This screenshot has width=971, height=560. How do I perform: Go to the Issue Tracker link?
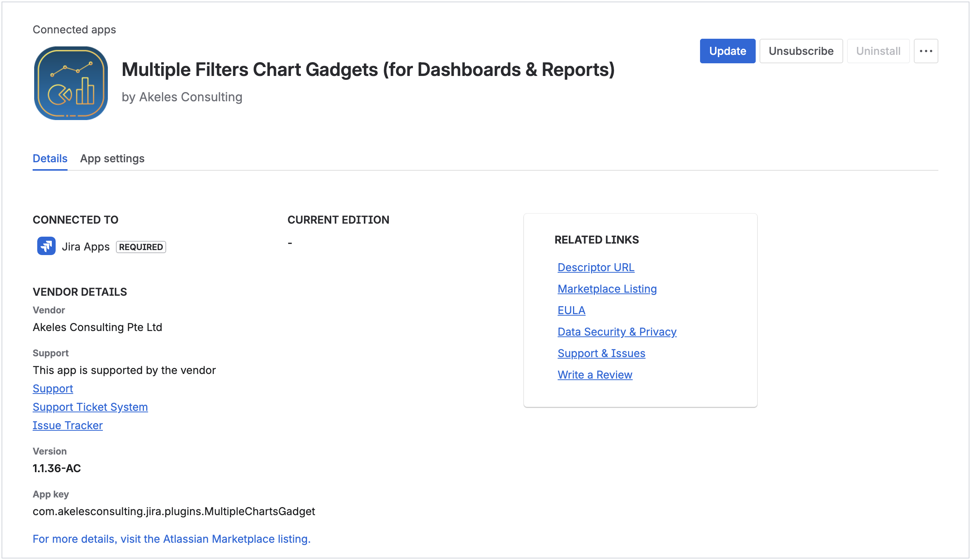pyautogui.click(x=68, y=426)
